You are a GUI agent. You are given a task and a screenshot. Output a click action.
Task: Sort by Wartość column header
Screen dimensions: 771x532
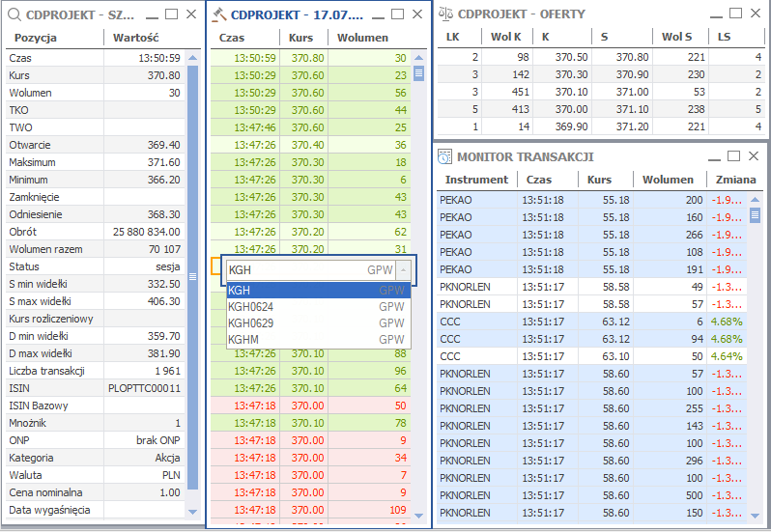[x=136, y=38]
